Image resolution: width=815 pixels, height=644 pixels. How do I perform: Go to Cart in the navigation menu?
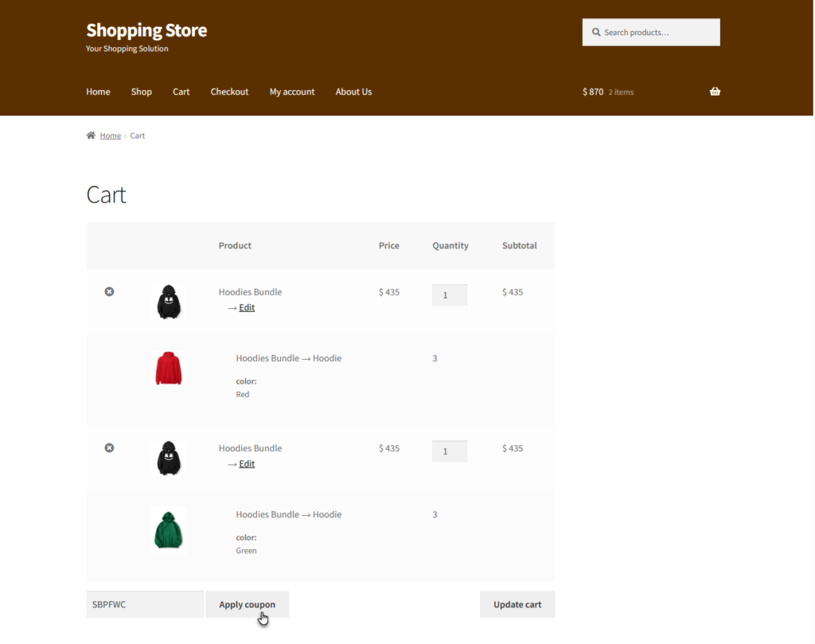[181, 92]
